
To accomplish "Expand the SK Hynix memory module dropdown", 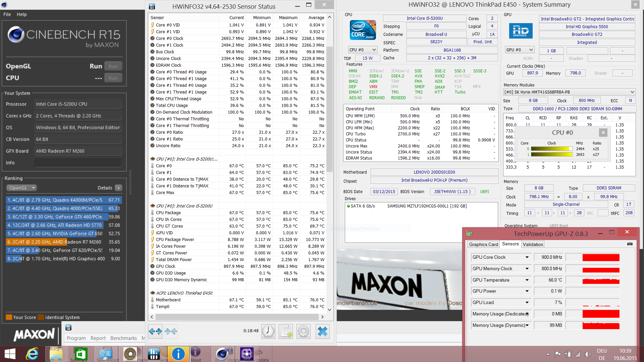I will [632, 92].
